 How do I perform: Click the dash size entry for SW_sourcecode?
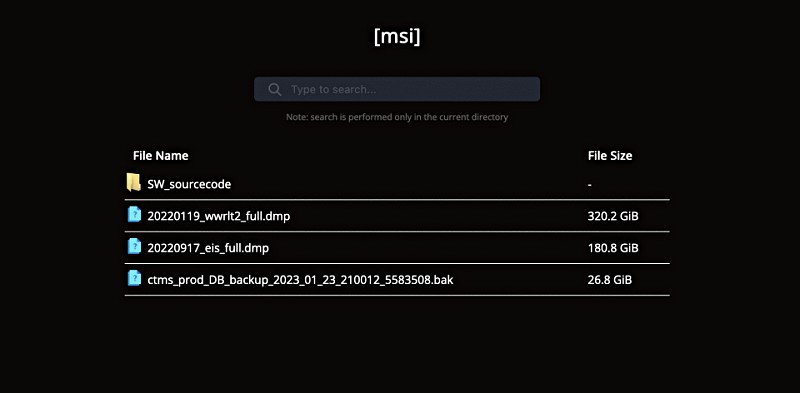(590, 185)
